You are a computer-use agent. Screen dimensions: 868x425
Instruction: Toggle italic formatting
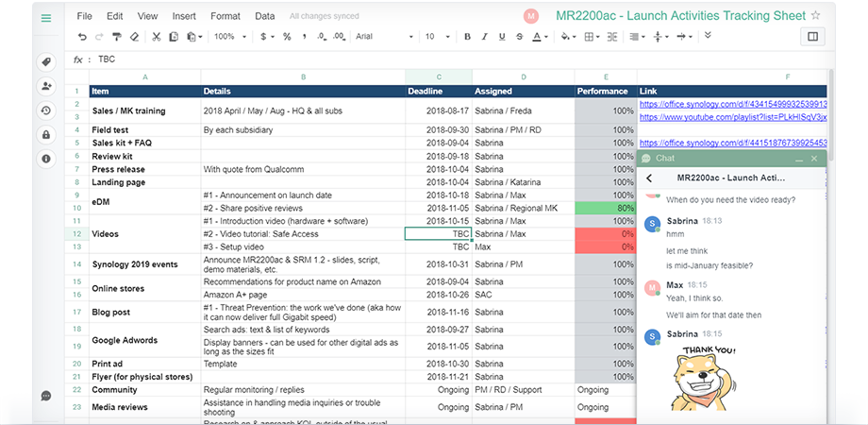click(484, 37)
